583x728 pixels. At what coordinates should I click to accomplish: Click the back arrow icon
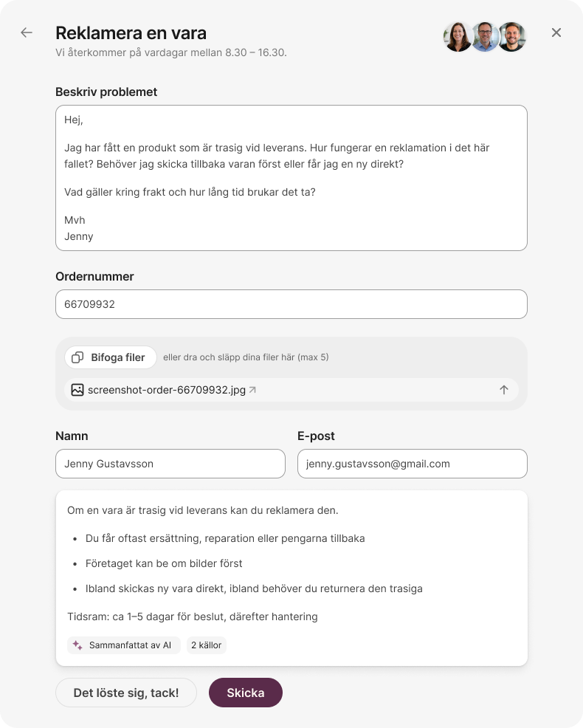point(27,32)
